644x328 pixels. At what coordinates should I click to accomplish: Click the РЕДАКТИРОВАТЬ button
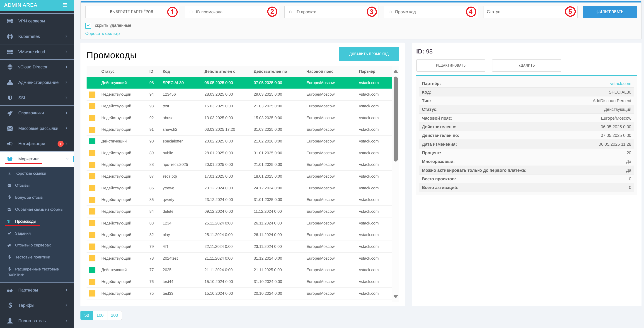pos(450,65)
